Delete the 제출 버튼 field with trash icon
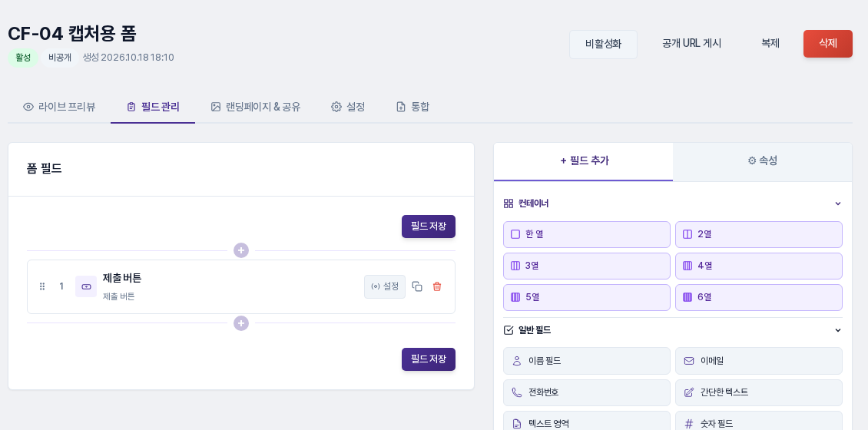 tap(437, 286)
